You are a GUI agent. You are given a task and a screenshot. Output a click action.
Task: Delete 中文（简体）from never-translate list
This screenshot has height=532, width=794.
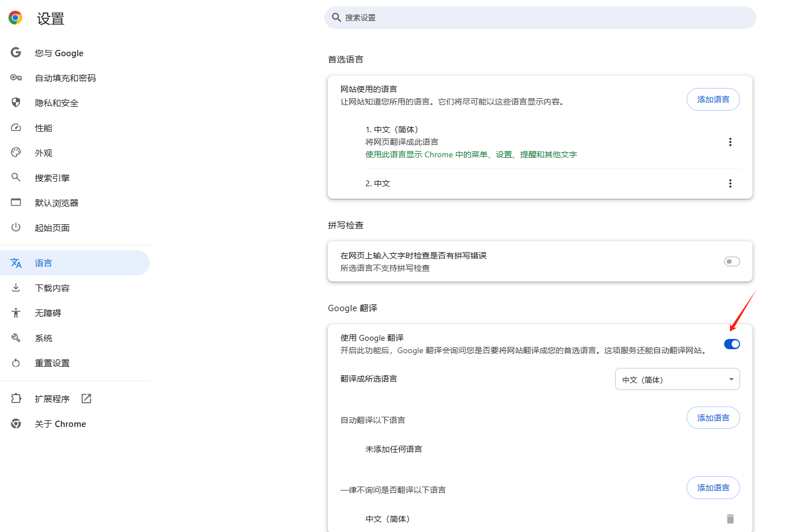coord(730,519)
